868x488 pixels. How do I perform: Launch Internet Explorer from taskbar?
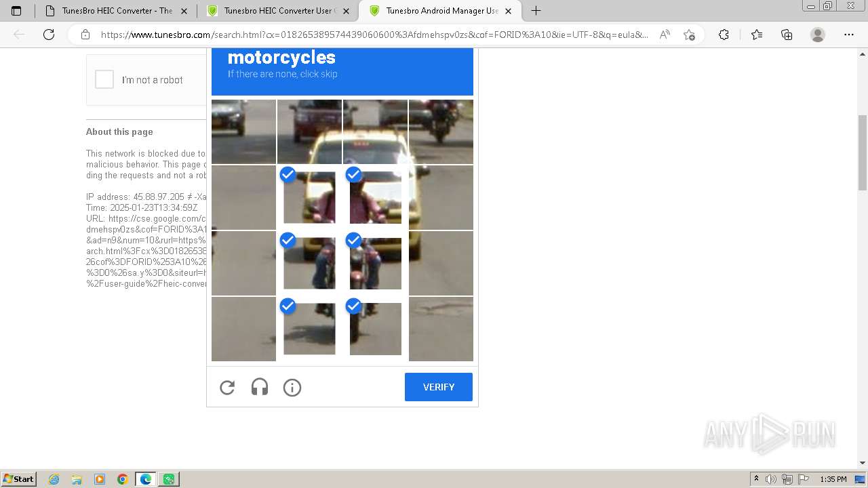[54, 479]
